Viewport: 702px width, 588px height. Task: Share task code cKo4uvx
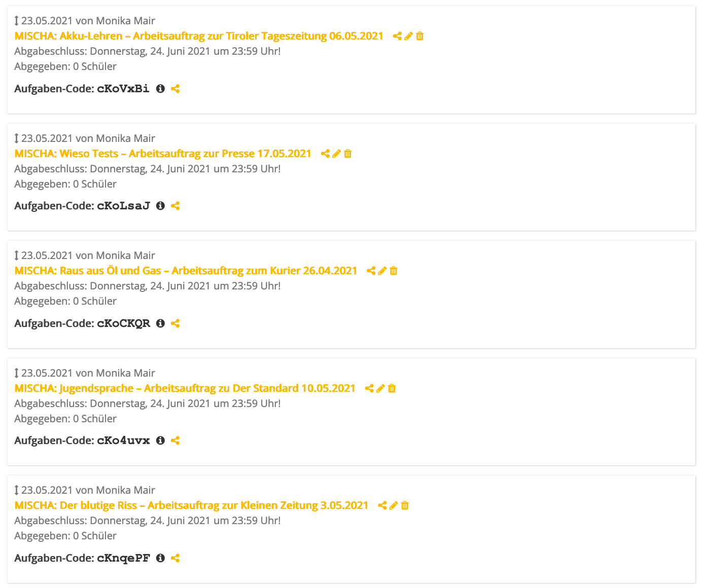pos(175,440)
